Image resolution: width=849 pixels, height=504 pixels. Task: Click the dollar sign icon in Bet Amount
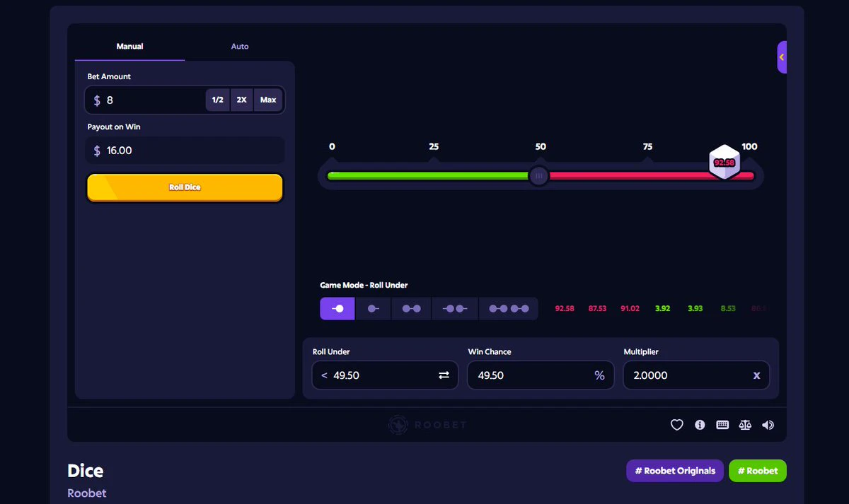click(x=97, y=100)
